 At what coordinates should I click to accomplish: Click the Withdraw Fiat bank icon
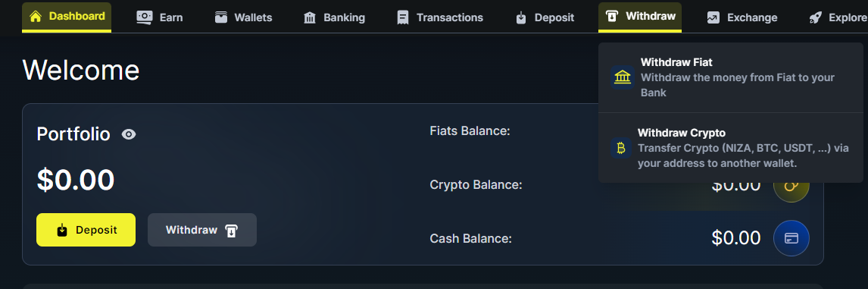pos(623,77)
